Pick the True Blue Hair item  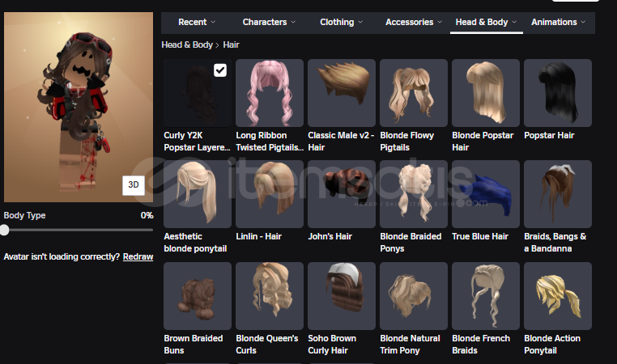(x=486, y=193)
